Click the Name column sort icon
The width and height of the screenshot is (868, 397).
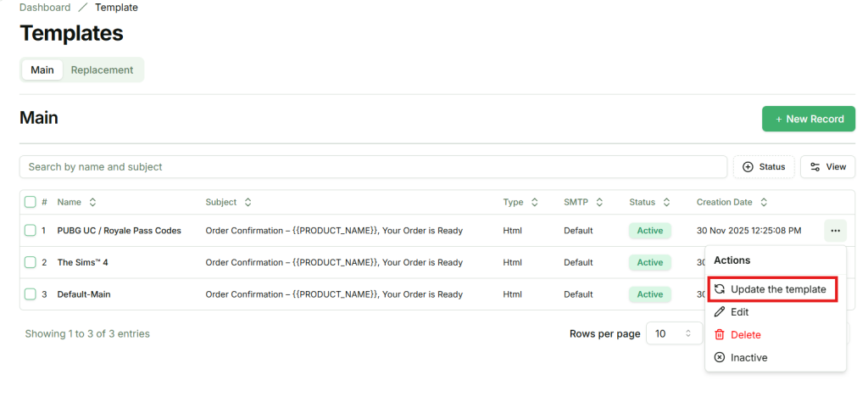tap(92, 203)
